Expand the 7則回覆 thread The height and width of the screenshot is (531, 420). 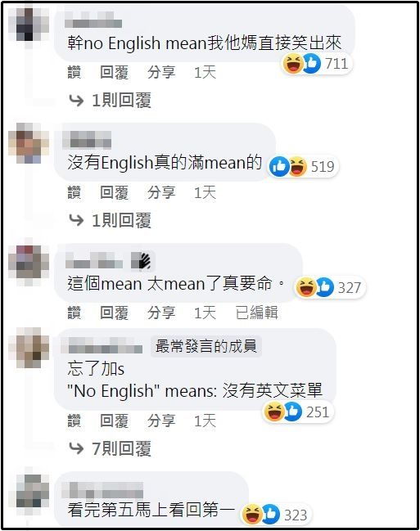[x=111, y=448]
